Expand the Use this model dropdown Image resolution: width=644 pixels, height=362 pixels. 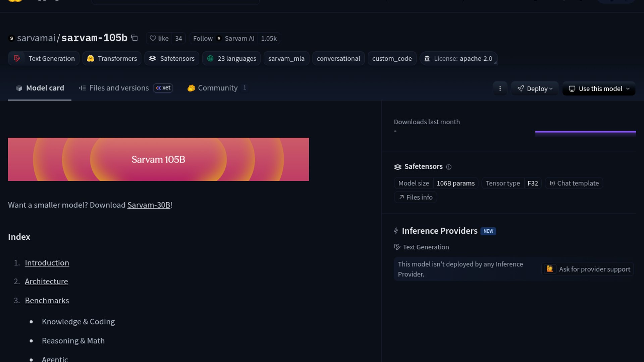click(599, 88)
